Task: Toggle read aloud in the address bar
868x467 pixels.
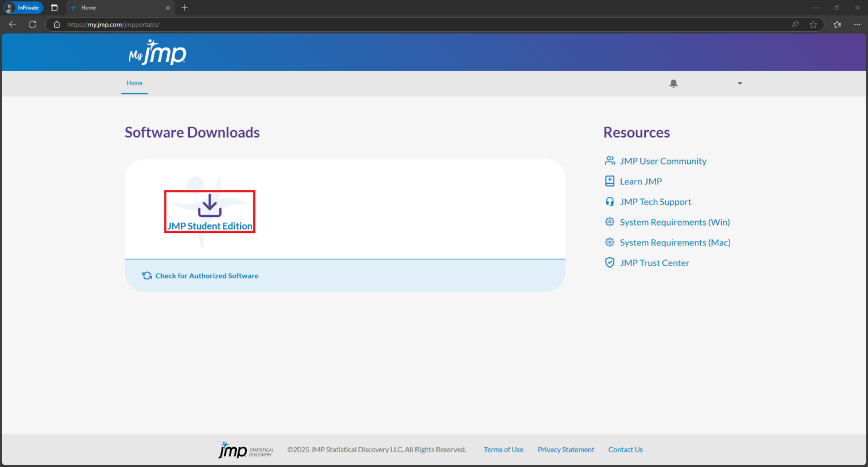Action: (795, 24)
